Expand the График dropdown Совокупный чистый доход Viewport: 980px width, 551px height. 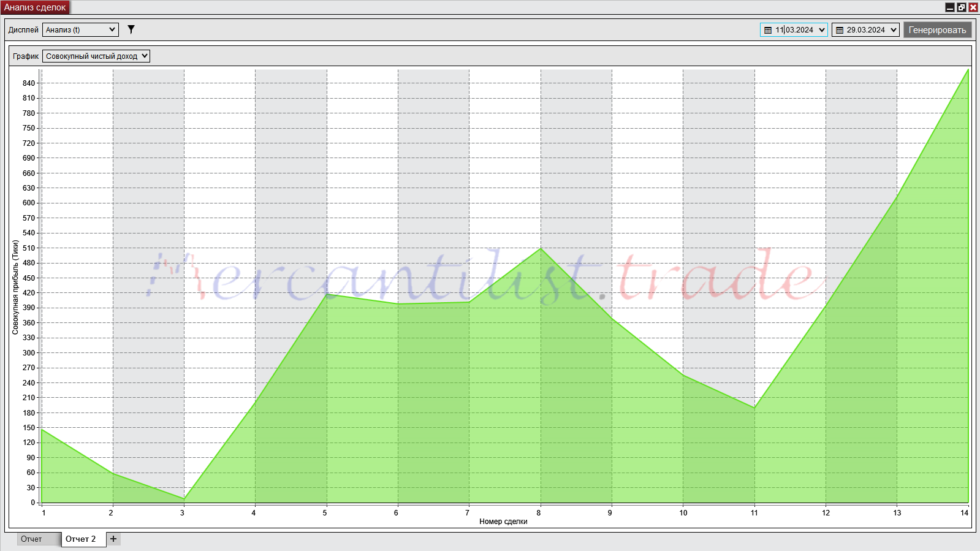[x=96, y=56]
